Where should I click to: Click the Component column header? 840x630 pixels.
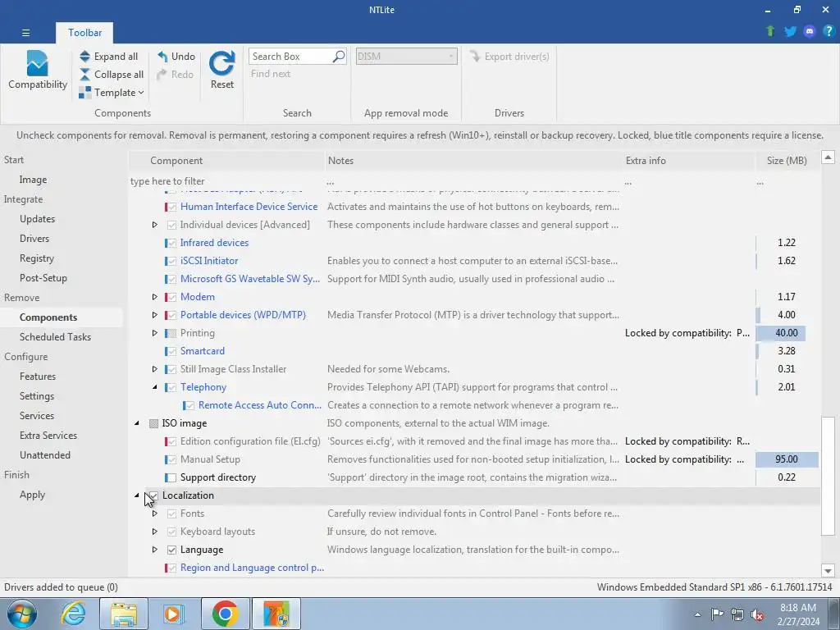[x=227, y=161]
